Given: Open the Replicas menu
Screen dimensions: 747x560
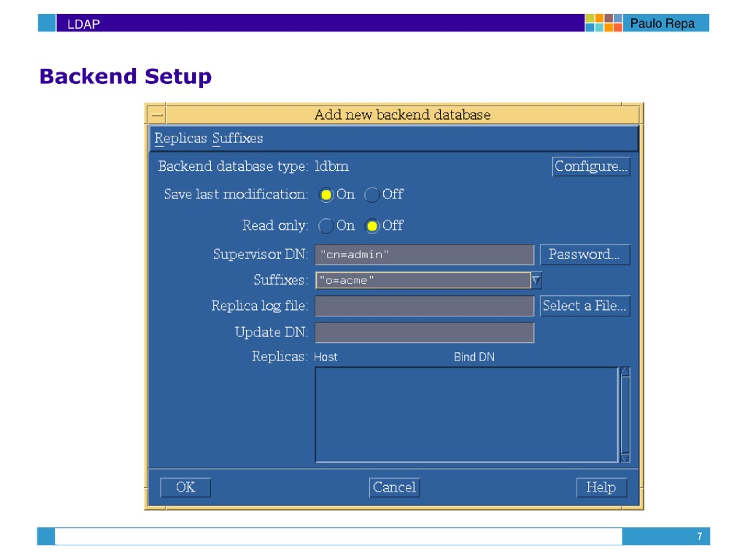Looking at the screenshot, I should click(x=180, y=139).
